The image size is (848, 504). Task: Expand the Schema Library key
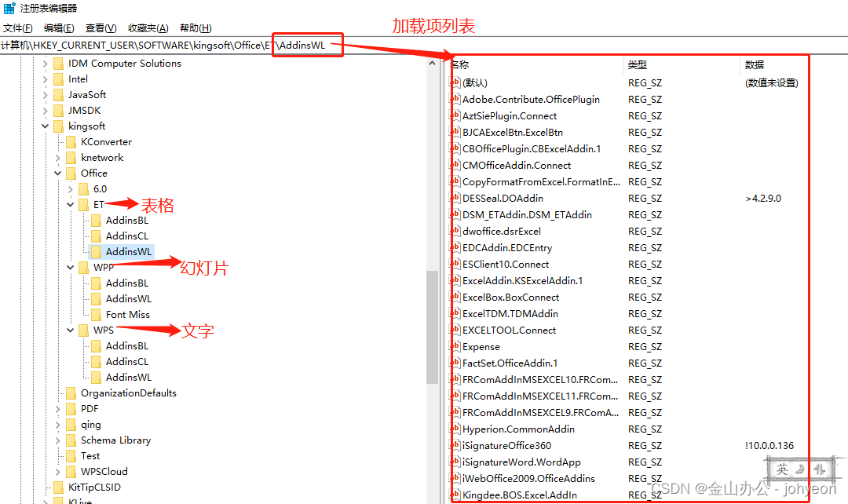point(58,440)
